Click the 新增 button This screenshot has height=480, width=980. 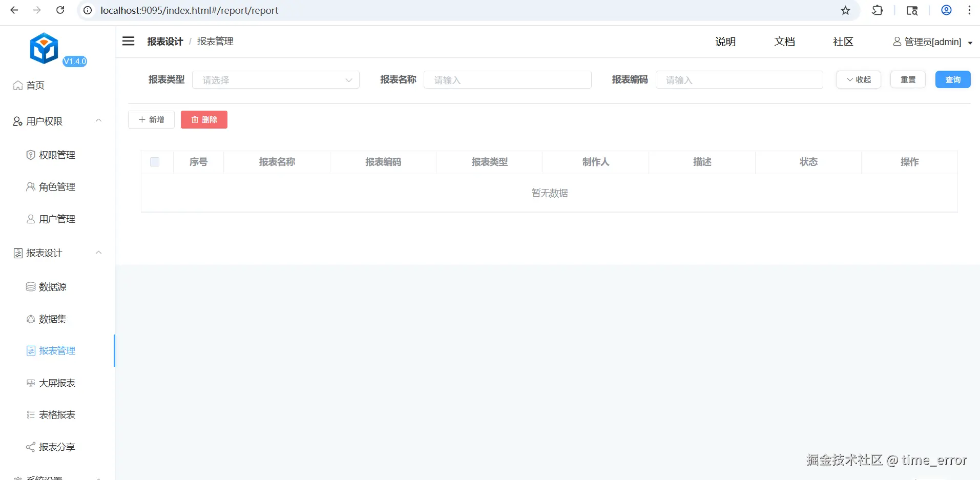151,119
